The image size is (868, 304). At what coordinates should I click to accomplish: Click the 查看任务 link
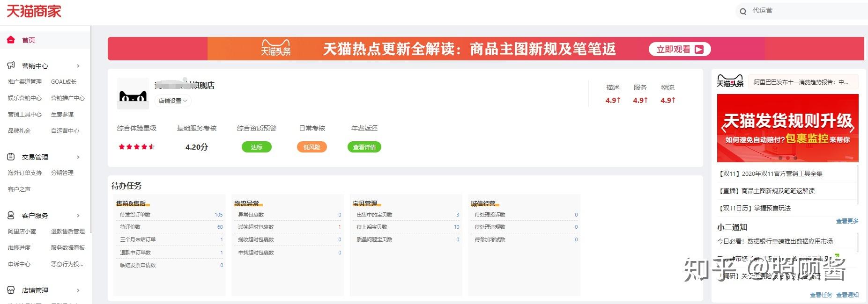click(821, 295)
